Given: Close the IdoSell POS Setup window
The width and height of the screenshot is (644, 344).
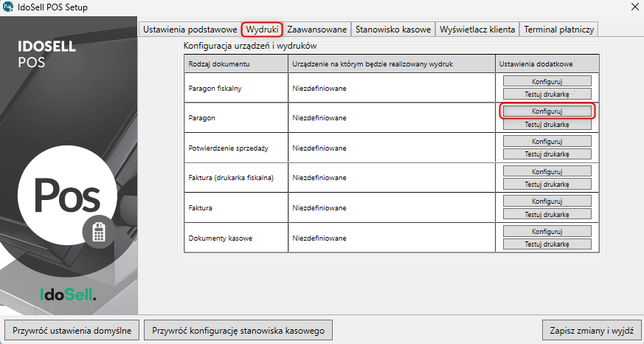Looking at the screenshot, I should [634, 7].
